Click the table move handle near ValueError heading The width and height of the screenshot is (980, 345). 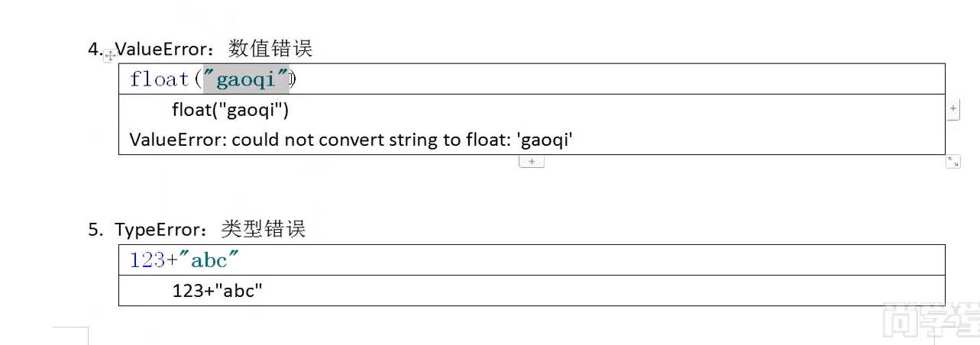click(x=110, y=55)
